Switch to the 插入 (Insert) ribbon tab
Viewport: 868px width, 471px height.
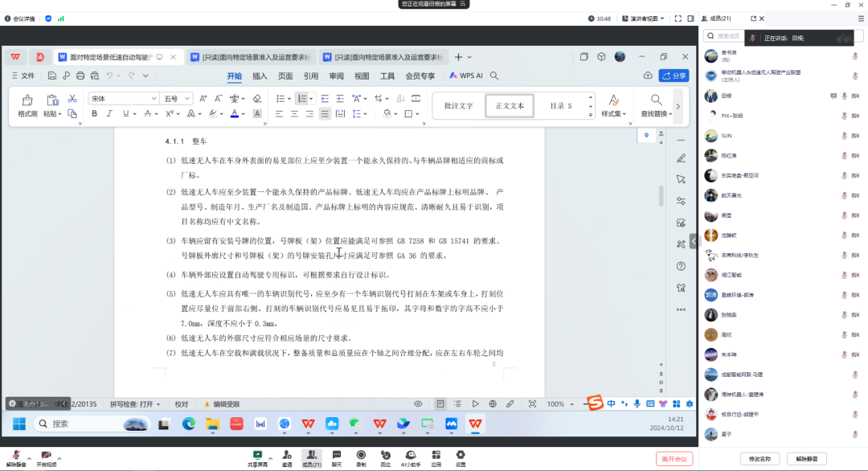[260, 76]
